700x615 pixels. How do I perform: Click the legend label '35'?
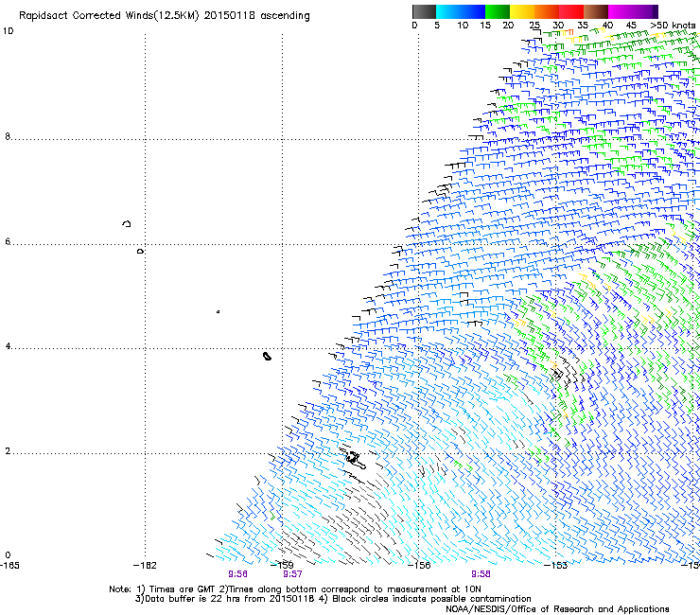tap(583, 26)
